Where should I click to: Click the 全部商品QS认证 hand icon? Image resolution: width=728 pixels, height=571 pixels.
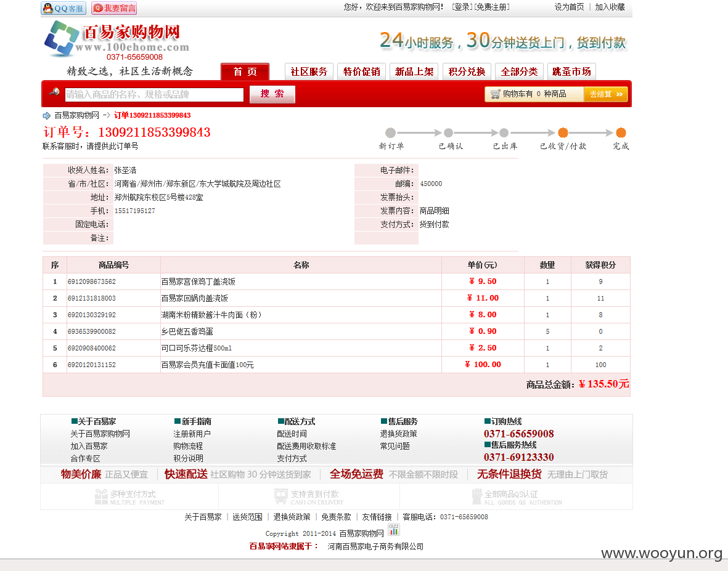[x=477, y=497]
